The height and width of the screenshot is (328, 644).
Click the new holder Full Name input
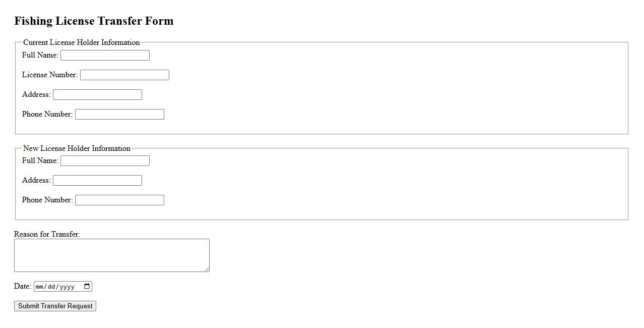[x=105, y=160]
